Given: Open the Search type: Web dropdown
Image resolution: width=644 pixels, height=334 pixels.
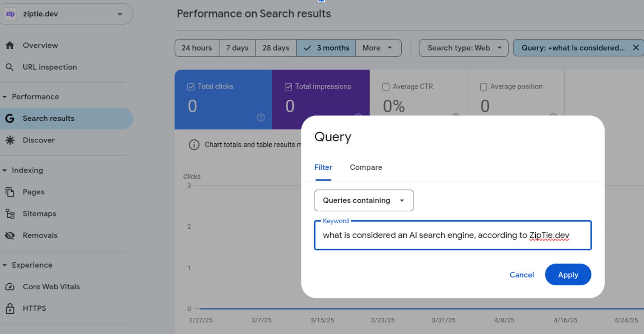Looking at the screenshot, I should [464, 48].
